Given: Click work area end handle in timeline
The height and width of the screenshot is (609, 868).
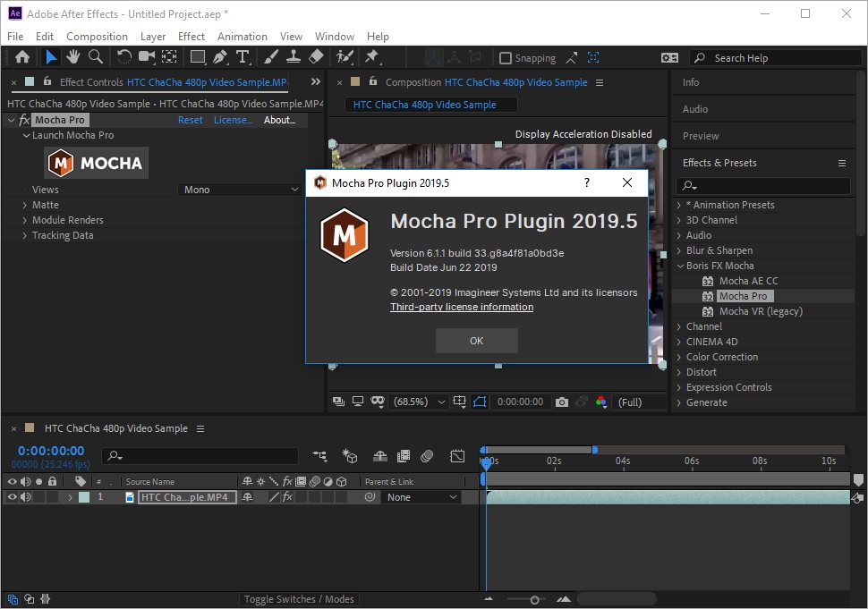Looking at the screenshot, I should [x=595, y=450].
